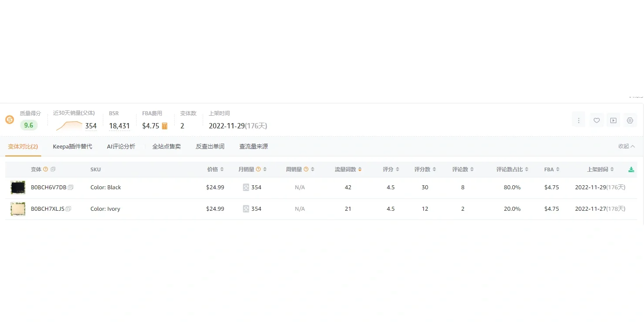Click the summary listing date 2022-11-29(176天)
The height and width of the screenshot is (322, 644).
coord(238,126)
